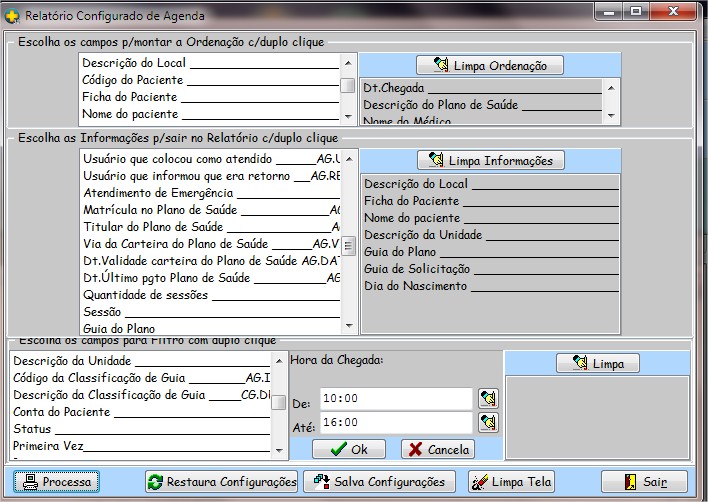Select 'Conta do Paciente' in filter list

62,412
